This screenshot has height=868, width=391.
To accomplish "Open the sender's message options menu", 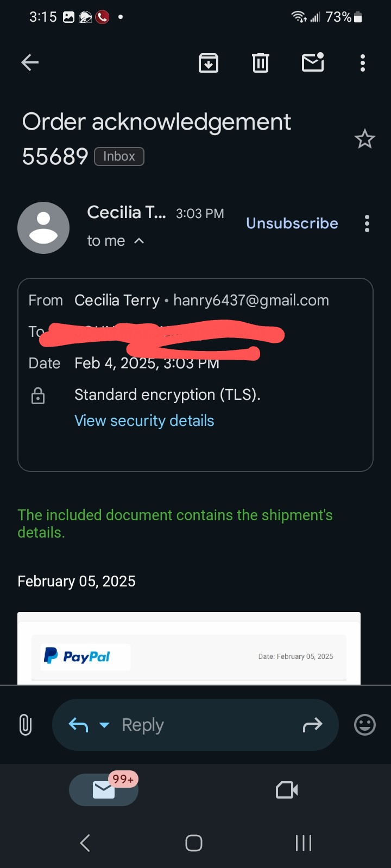I will coord(367,224).
